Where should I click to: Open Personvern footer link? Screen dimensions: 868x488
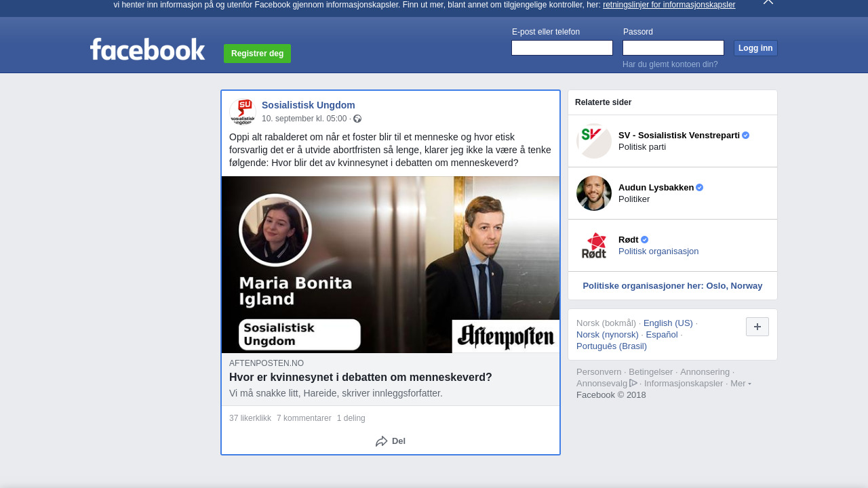click(599, 371)
